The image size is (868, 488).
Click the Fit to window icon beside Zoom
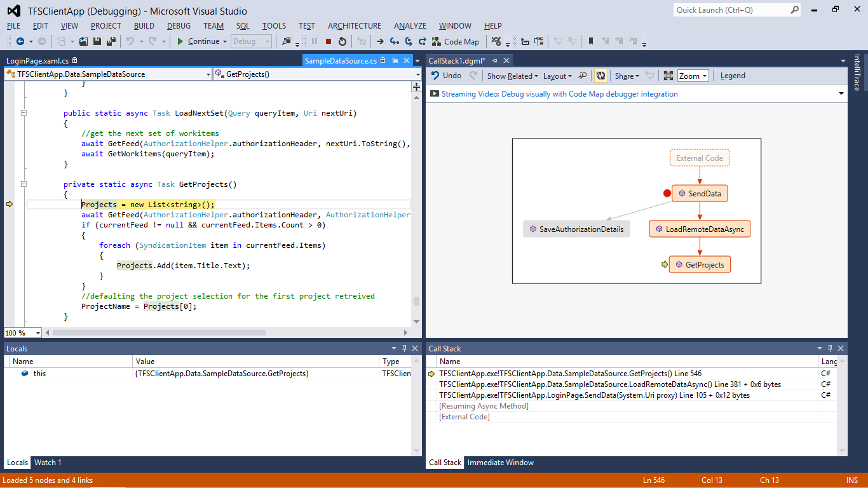tap(668, 76)
